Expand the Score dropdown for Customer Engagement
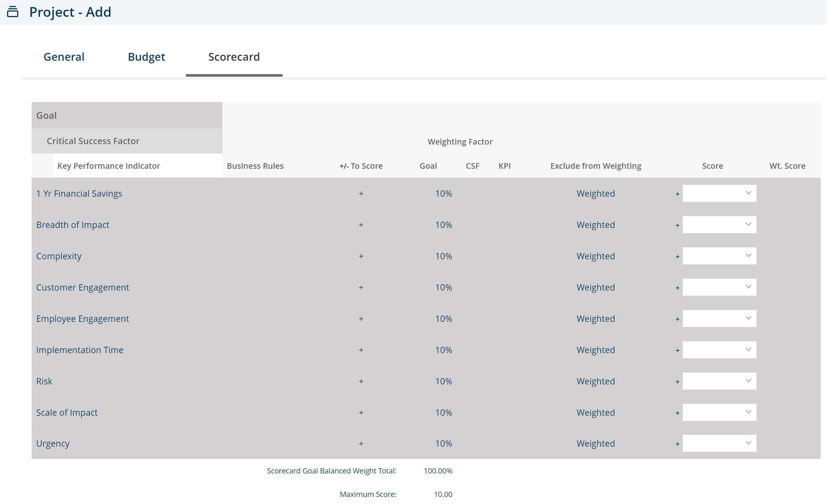 tap(719, 287)
